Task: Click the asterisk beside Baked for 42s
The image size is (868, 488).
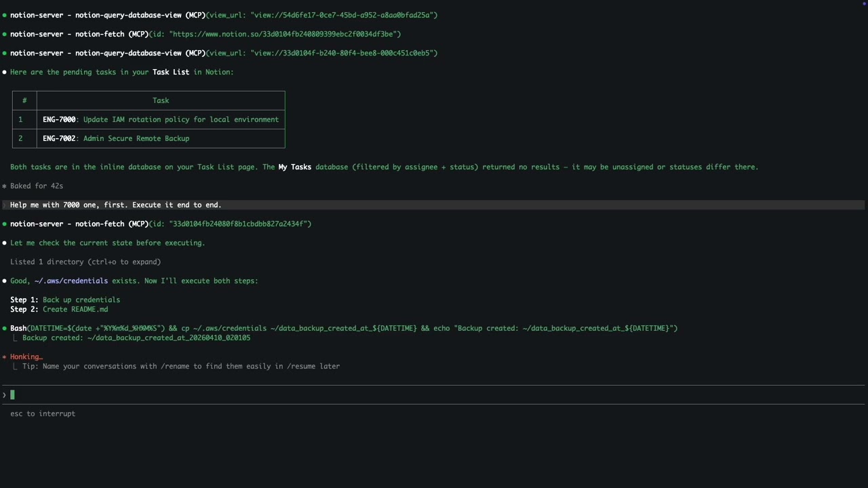Action: (x=4, y=186)
